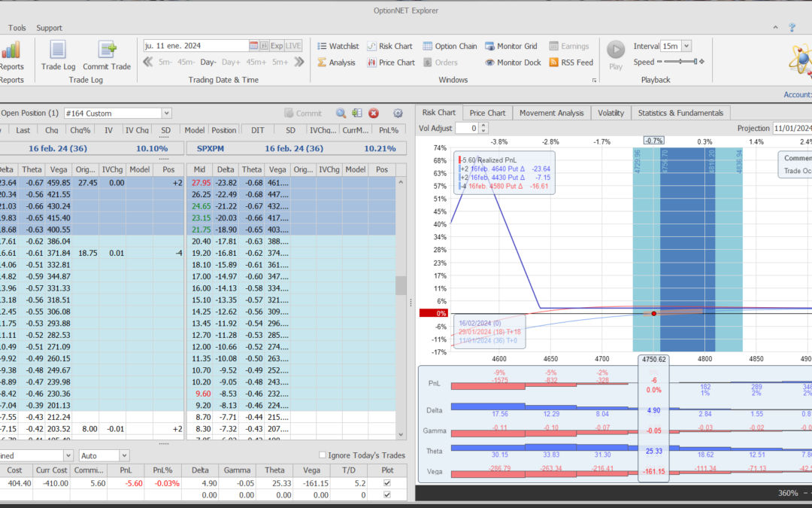
Task: Expand the #164 Custom position dropdown
Action: pyautogui.click(x=166, y=113)
